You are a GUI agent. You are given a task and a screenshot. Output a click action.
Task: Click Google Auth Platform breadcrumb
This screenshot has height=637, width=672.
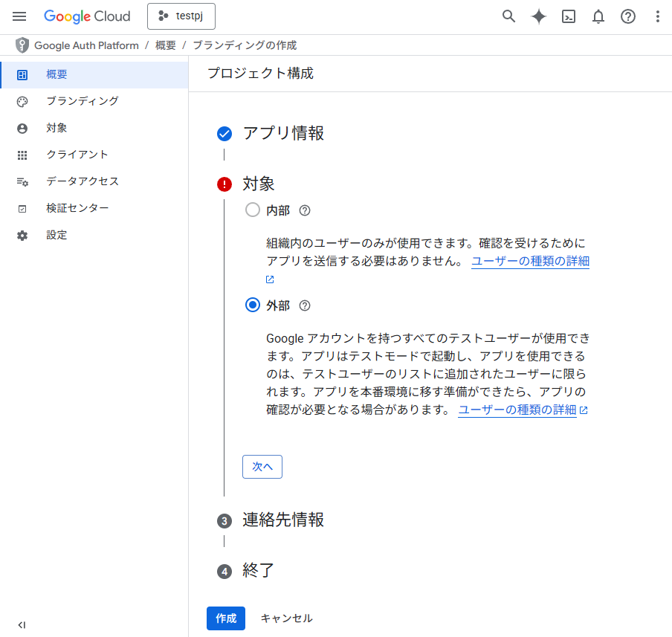[86, 45]
